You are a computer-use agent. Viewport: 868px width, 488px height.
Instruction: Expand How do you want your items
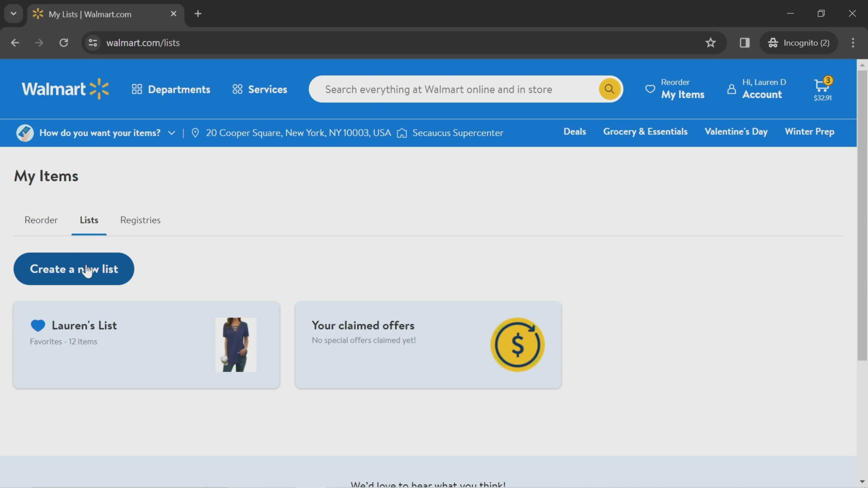(x=108, y=133)
